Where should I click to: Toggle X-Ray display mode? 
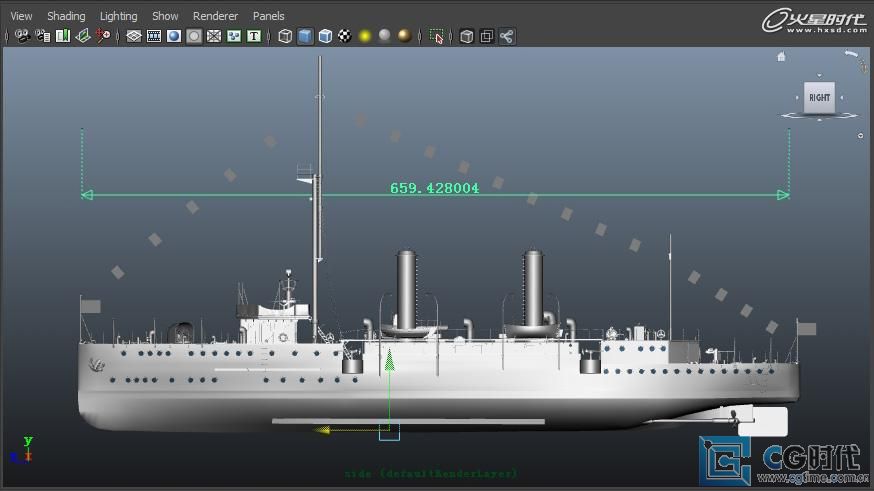click(x=467, y=36)
